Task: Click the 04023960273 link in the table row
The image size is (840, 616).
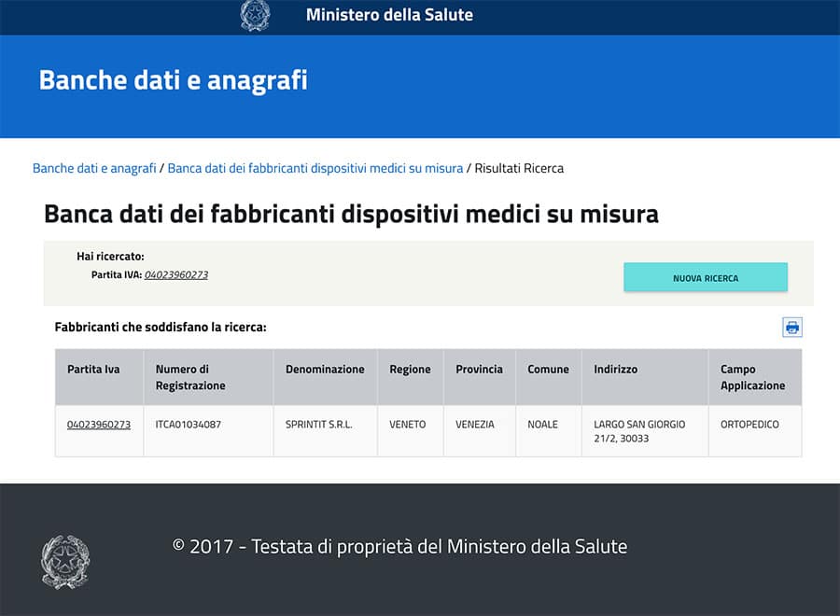Action: (x=99, y=425)
